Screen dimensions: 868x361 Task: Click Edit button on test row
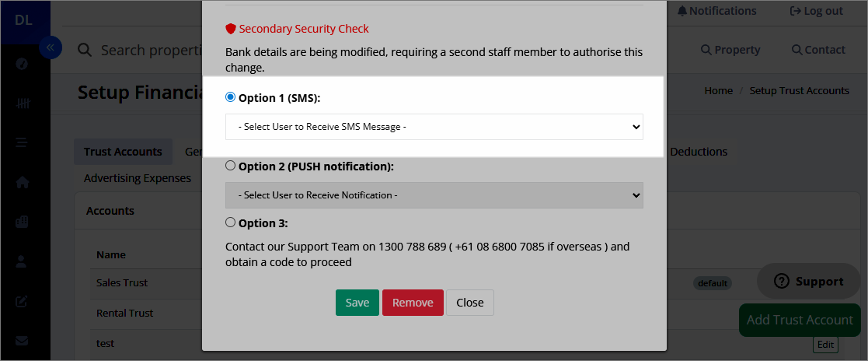click(x=825, y=345)
